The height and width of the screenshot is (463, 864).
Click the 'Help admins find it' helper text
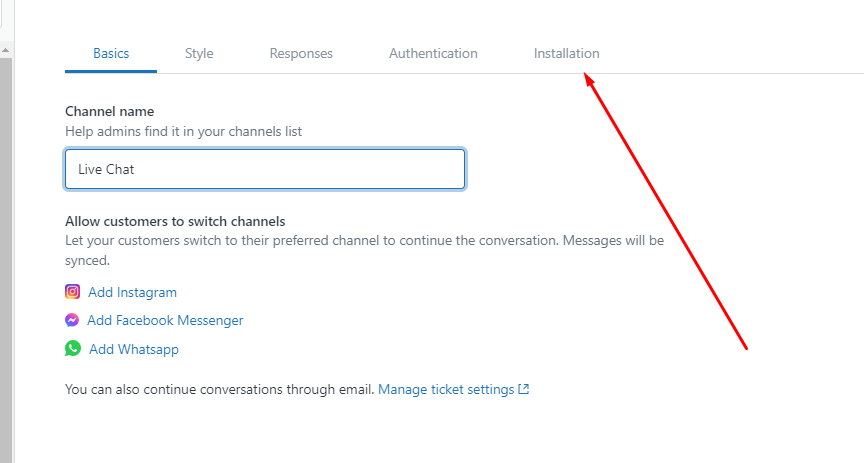[x=183, y=131]
